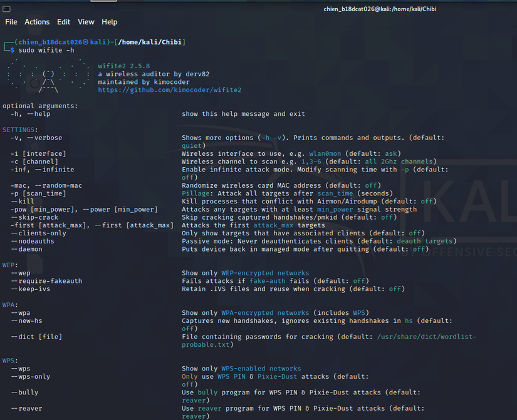Click the 'wifite2 2.5.8' version text
The width and height of the screenshot is (517, 420).
click(x=124, y=66)
